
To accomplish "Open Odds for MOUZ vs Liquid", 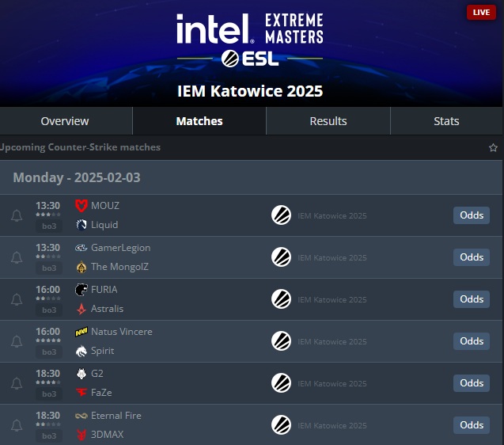I will coord(472,215).
